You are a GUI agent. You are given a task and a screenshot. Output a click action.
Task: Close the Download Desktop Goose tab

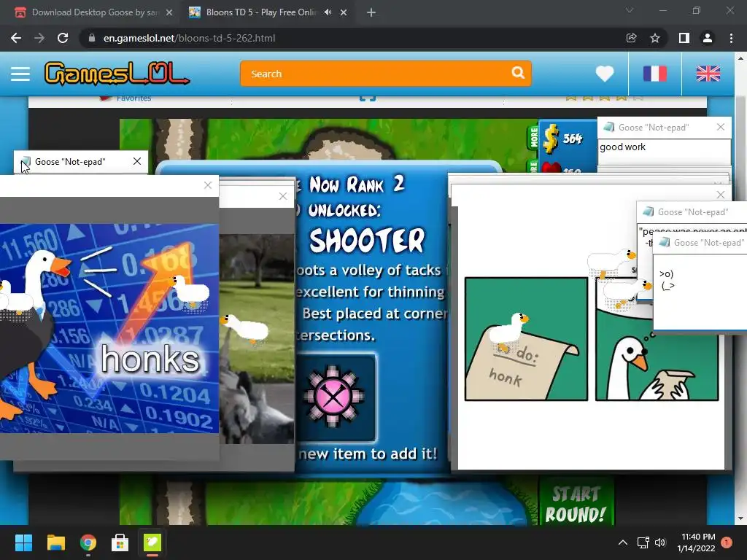(169, 12)
